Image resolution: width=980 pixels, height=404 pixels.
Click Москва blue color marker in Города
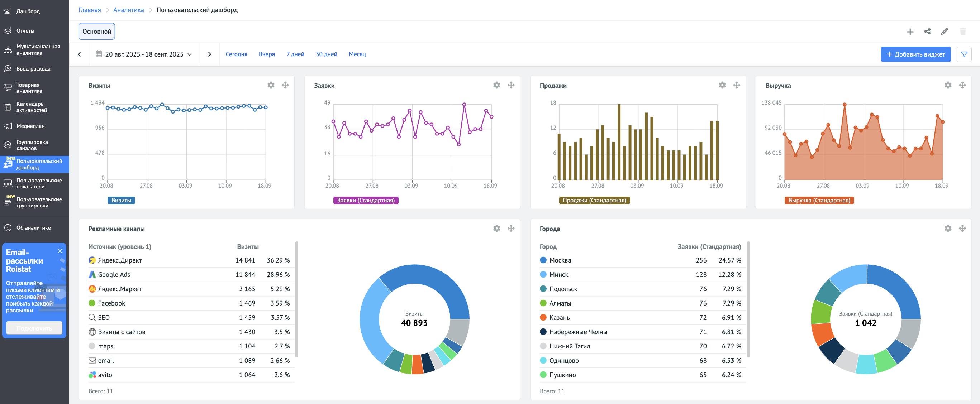click(x=543, y=260)
